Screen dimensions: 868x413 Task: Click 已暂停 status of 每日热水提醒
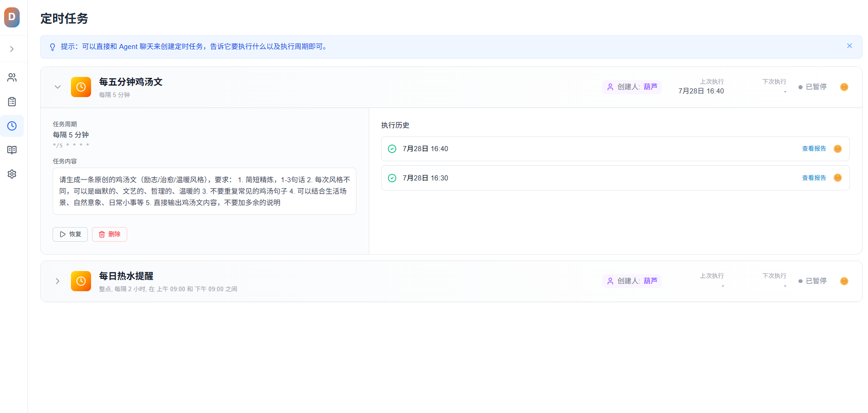pos(813,281)
